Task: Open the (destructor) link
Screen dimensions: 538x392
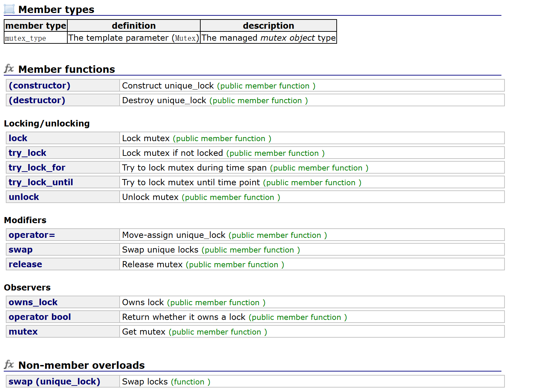Action: coord(37,100)
